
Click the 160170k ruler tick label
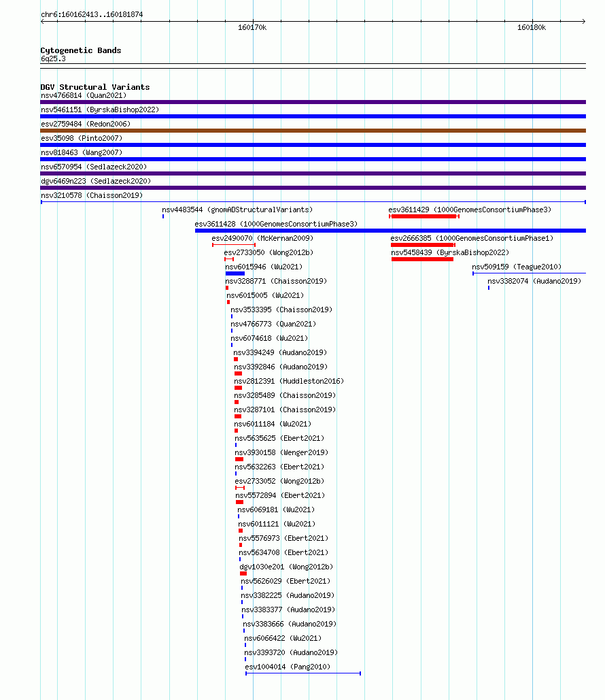tap(252, 28)
